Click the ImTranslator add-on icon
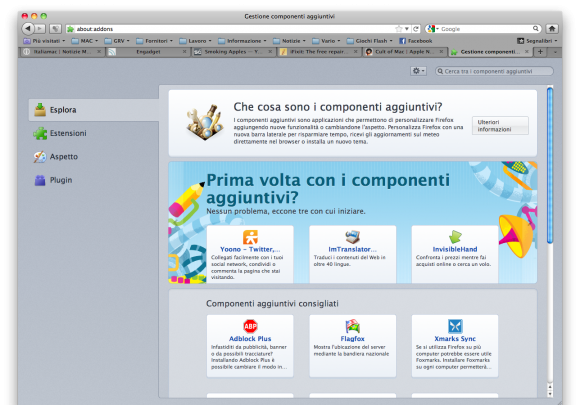Image resolution: width=580 pixels, height=405 pixels. (353, 237)
